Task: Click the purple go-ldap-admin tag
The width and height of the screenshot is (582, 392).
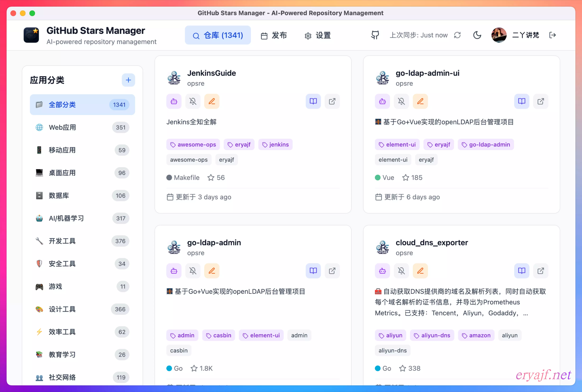Action: (x=486, y=145)
